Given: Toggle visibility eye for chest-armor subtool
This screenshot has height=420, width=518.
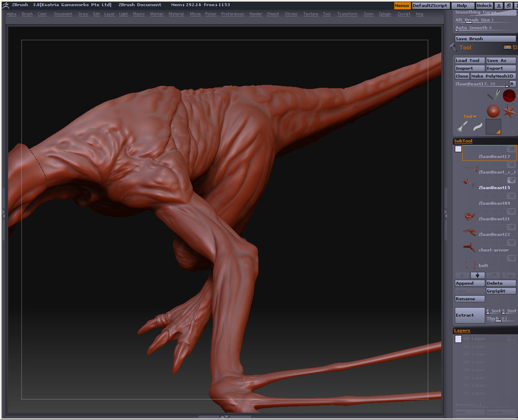Looking at the screenshot, I should [x=511, y=242].
